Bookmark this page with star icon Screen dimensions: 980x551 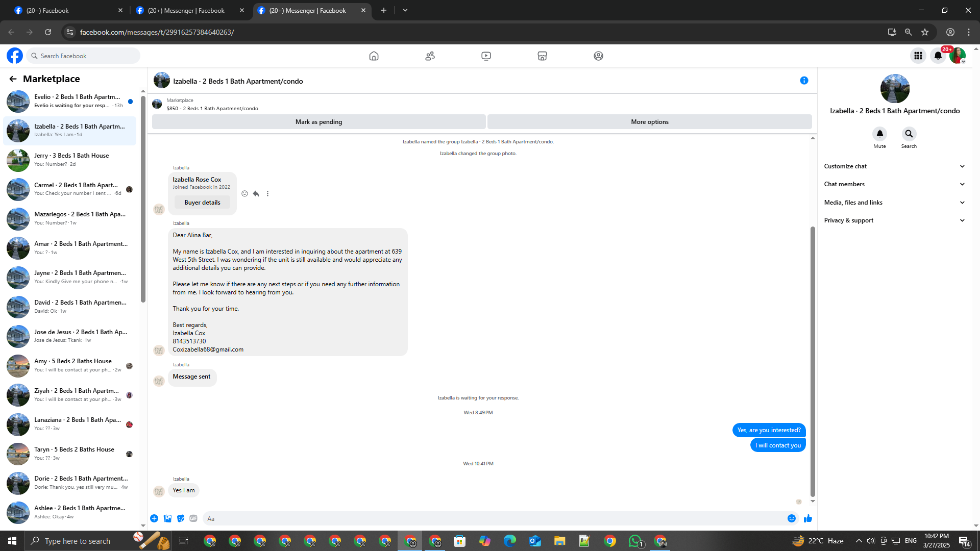coord(925,32)
